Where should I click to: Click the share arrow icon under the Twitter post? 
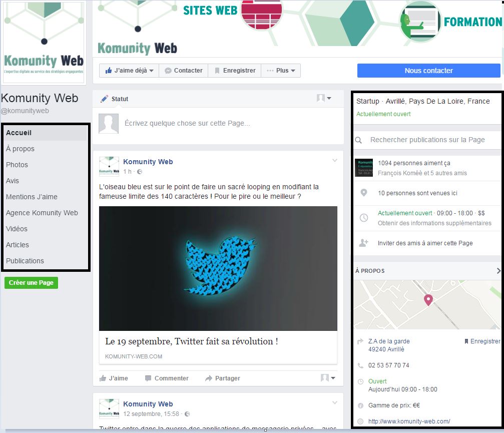[x=209, y=378]
